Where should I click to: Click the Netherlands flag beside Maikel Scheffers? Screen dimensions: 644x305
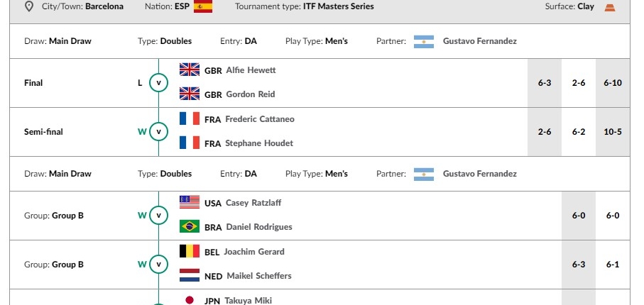(190, 275)
